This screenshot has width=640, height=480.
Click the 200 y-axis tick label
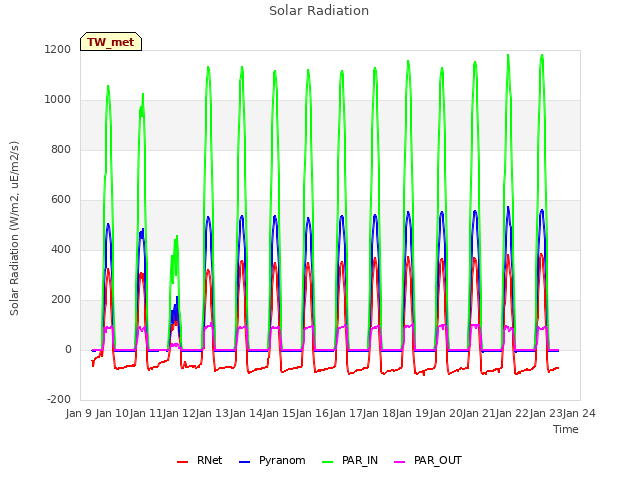pos(61,300)
